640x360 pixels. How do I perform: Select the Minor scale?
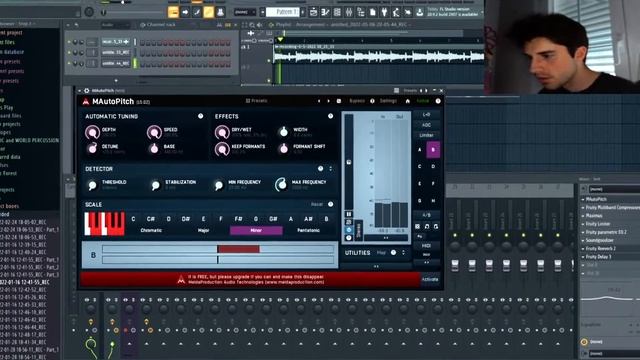tap(256, 231)
